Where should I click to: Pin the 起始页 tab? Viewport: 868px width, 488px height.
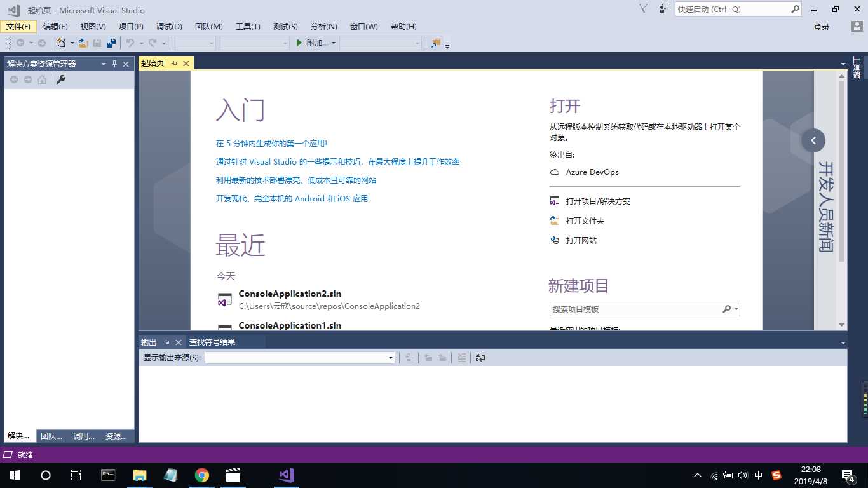click(x=174, y=64)
